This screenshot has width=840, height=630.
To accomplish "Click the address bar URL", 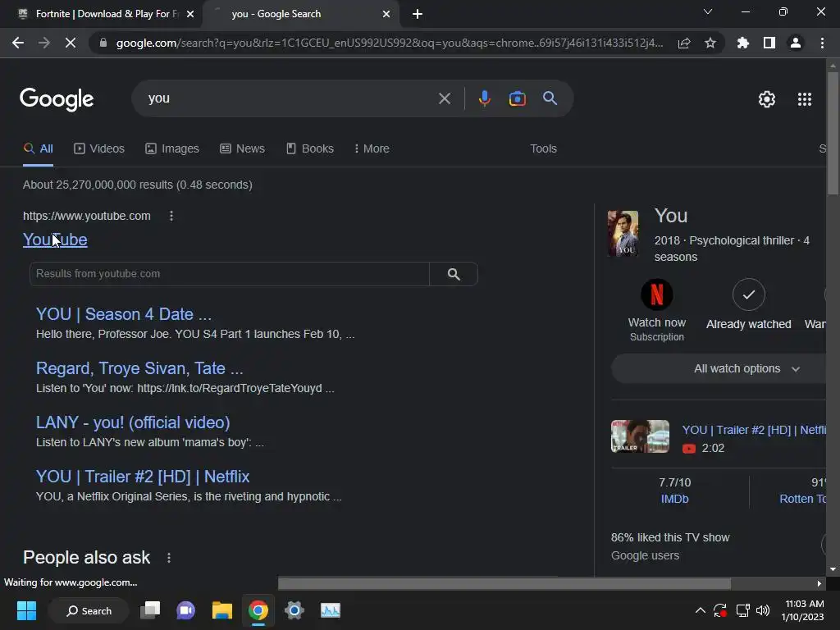I will pos(390,43).
